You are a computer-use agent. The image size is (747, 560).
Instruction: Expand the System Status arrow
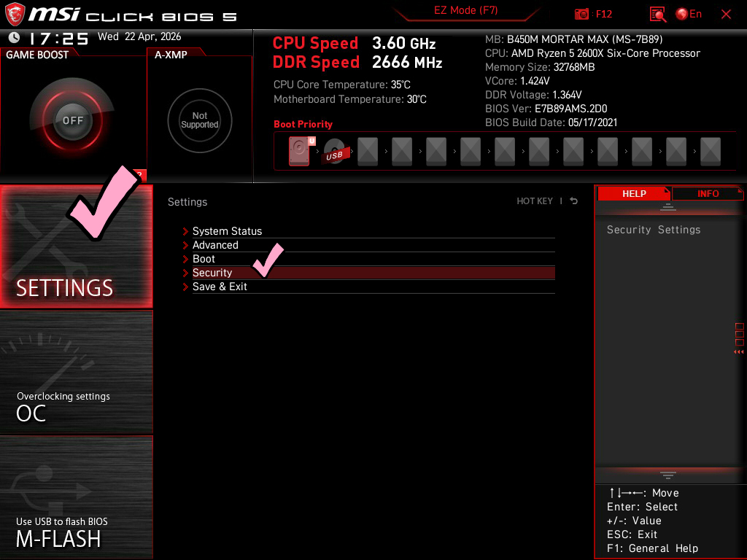coord(185,231)
